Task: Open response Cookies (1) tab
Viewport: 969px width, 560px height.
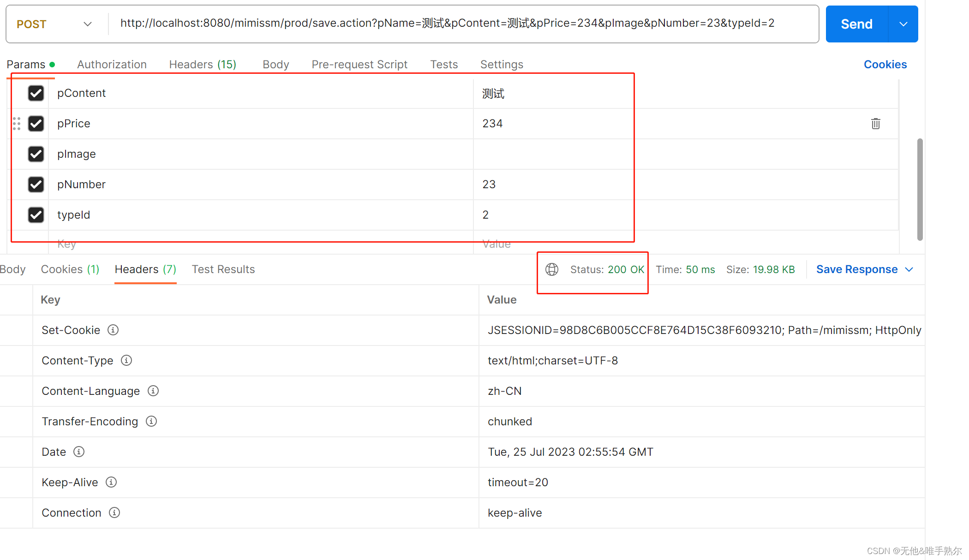Action: point(70,269)
